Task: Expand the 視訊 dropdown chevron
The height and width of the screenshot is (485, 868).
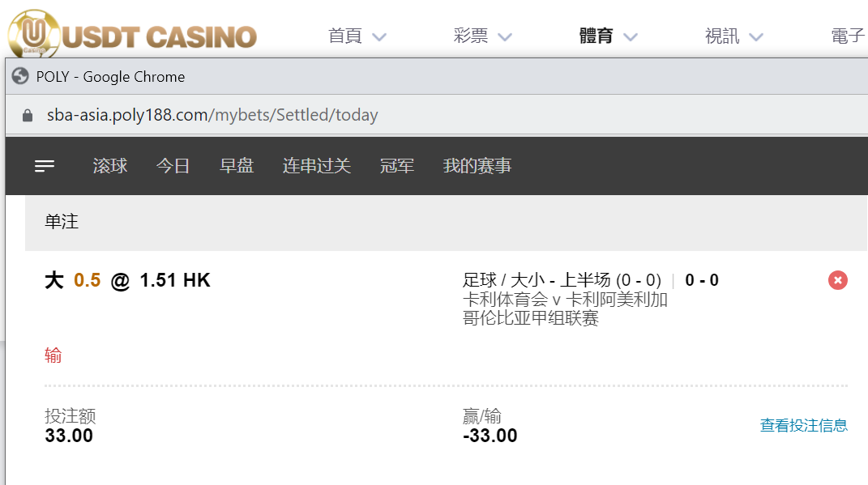Action: 756,37
